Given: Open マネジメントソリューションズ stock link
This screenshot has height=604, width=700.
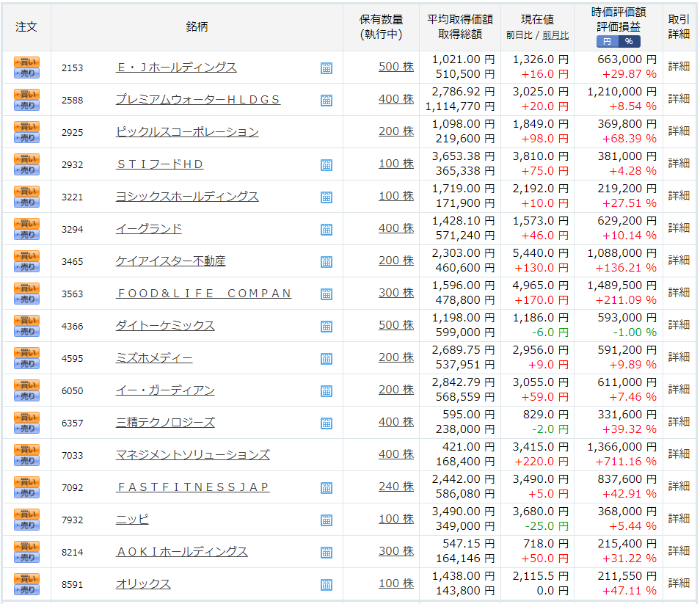Looking at the screenshot, I should click(193, 455).
